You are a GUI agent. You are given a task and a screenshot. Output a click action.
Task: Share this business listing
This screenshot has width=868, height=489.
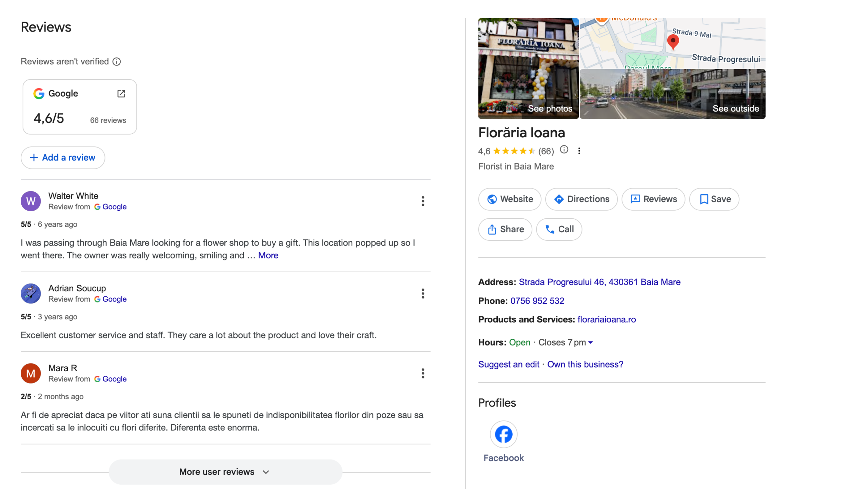(505, 229)
